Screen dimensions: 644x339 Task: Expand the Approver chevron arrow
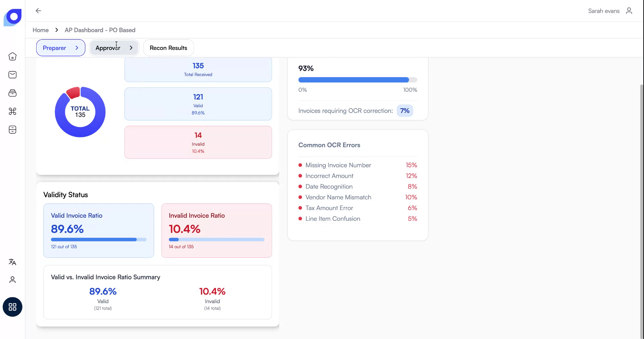coord(131,48)
